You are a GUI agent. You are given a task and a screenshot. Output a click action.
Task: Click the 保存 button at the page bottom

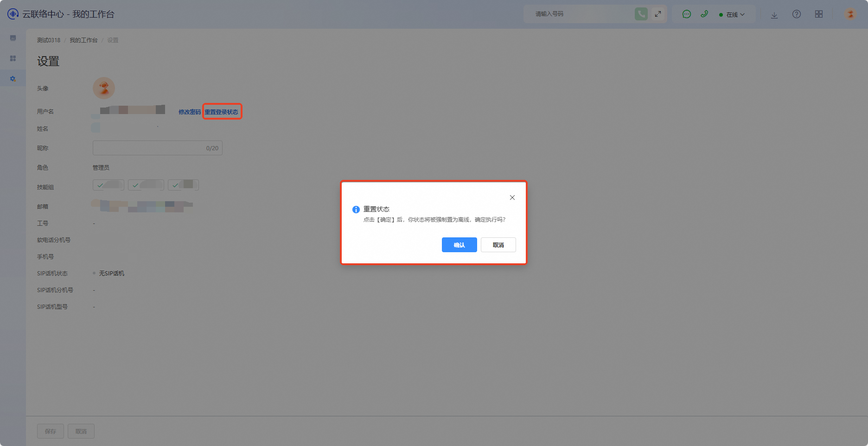pos(51,431)
